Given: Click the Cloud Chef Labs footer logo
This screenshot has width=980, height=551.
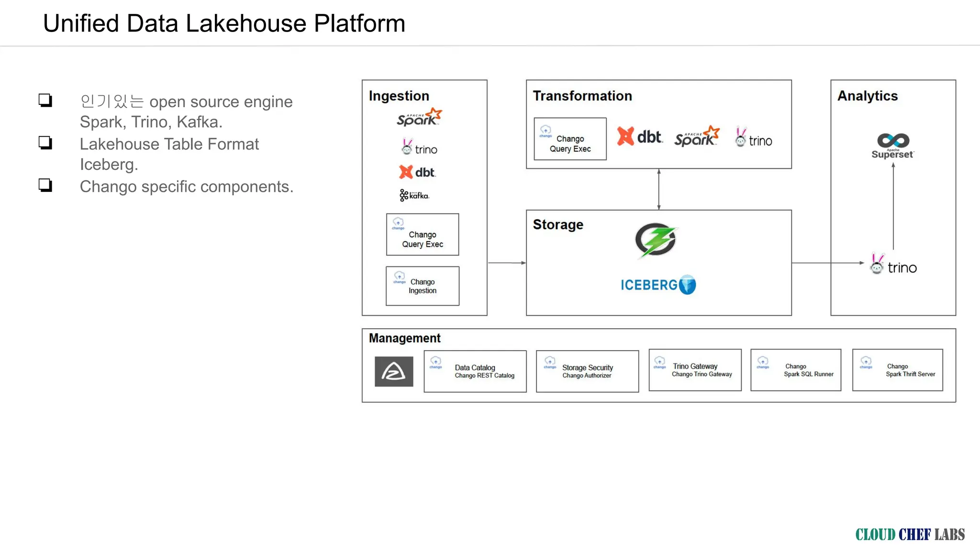Looking at the screenshot, I should 910,534.
